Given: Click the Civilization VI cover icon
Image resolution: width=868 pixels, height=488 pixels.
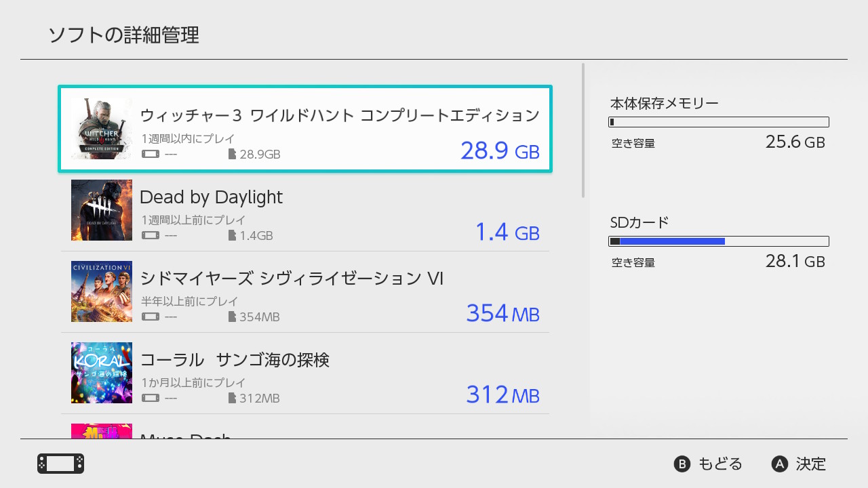Looking at the screenshot, I should coord(102,291).
